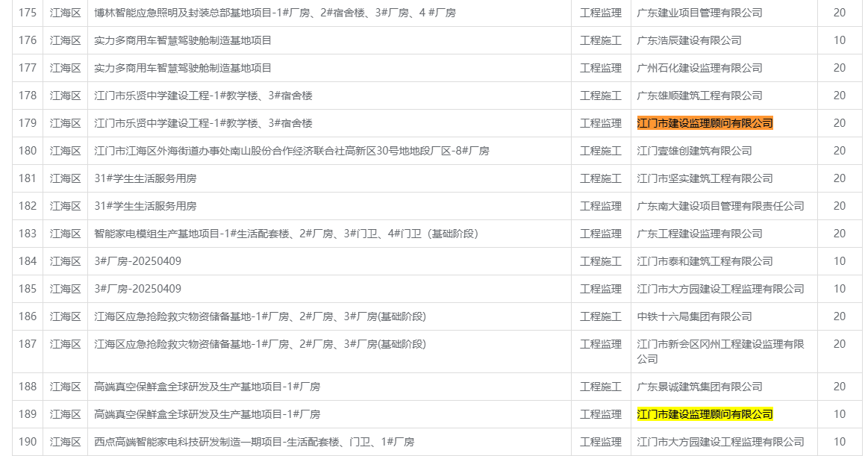Click yellow-highlighted 江门市建设监理顾问有限公司 in row 189

pos(705,414)
